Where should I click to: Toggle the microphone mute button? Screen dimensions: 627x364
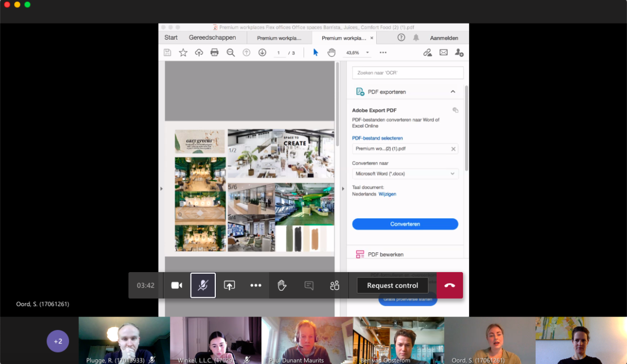[x=203, y=285]
